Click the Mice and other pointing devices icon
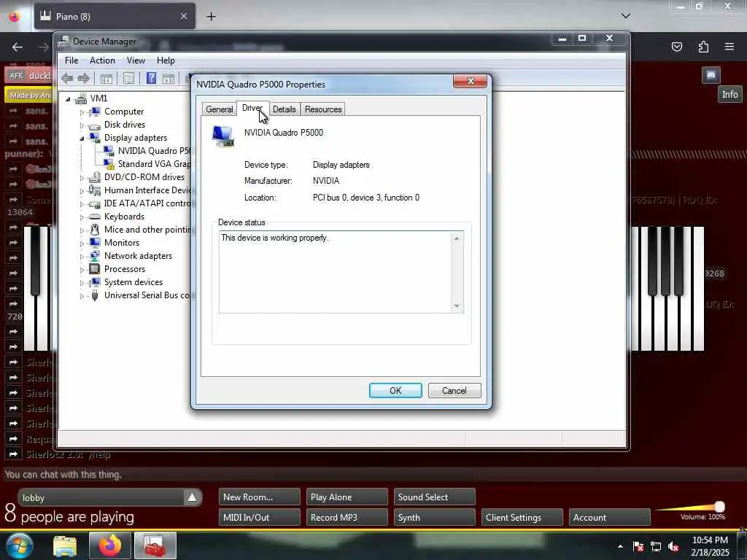The height and width of the screenshot is (560, 747). click(95, 230)
